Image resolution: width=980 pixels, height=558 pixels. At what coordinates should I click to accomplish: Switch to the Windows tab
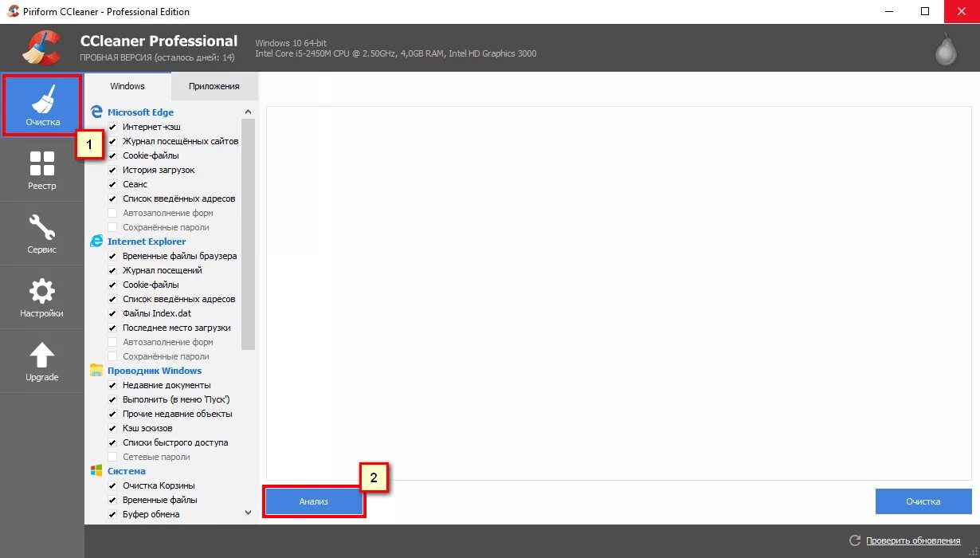[x=127, y=86]
